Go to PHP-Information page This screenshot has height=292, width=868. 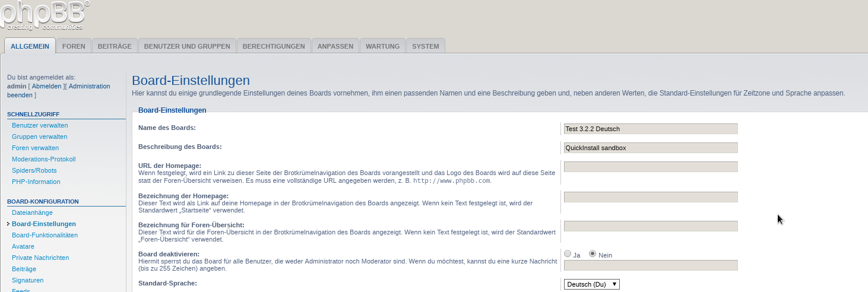(x=36, y=182)
